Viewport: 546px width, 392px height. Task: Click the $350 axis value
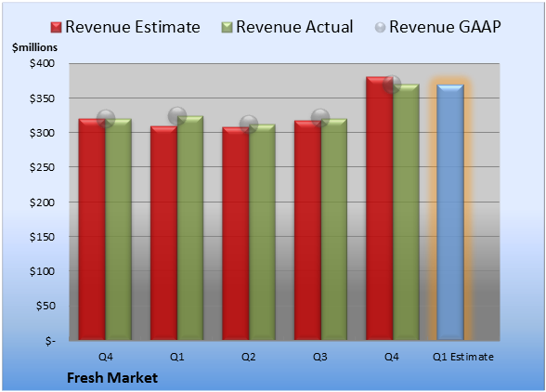pyautogui.click(x=42, y=98)
